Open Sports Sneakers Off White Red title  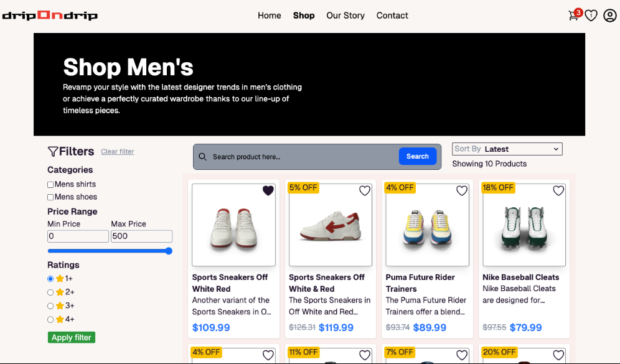(x=230, y=283)
